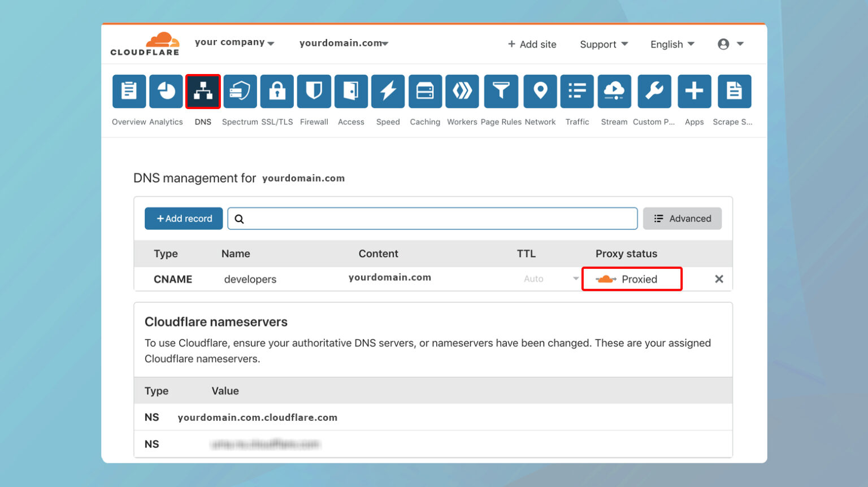Click the Add site link
Image resolution: width=868 pixels, height=487 pixels.
(x=531, y=44)
